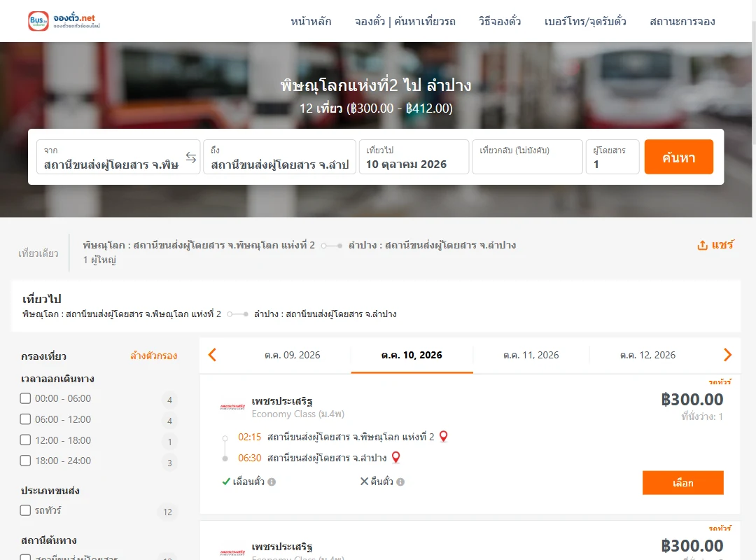Image resolution: width=756 pixels, height=560 pixels.
Task: Tick the 00:00 - 06:00 departure filter
Action: pos(26,398)
